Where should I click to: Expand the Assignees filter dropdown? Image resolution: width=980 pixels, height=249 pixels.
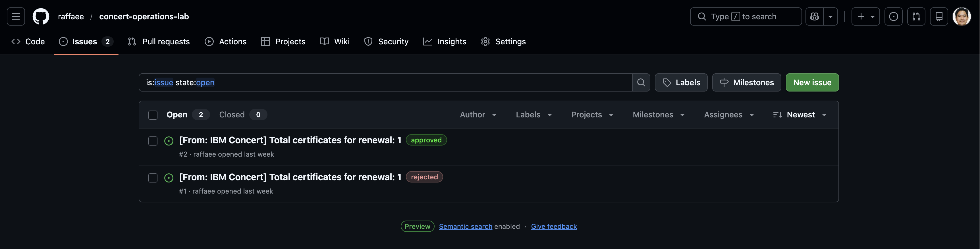coord(728,115)
